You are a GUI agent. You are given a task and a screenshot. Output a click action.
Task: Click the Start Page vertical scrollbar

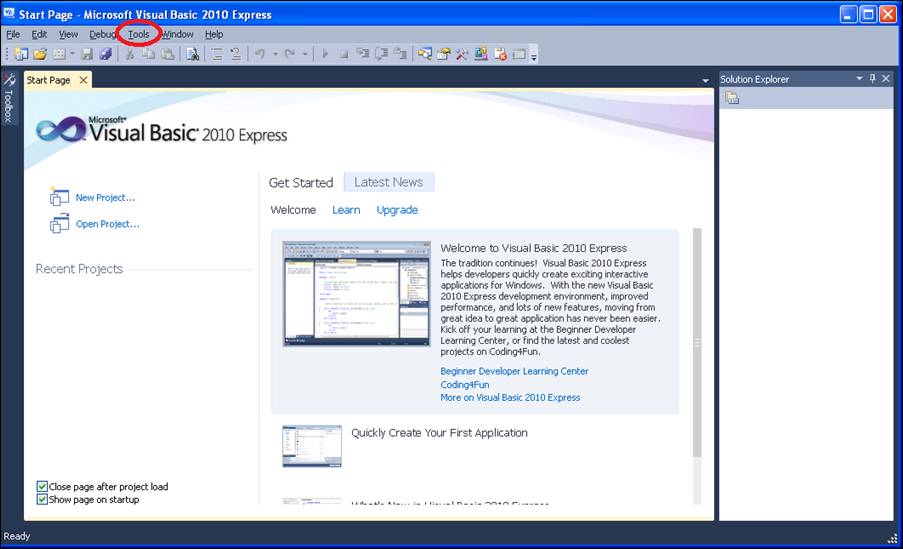coord(697,340)
